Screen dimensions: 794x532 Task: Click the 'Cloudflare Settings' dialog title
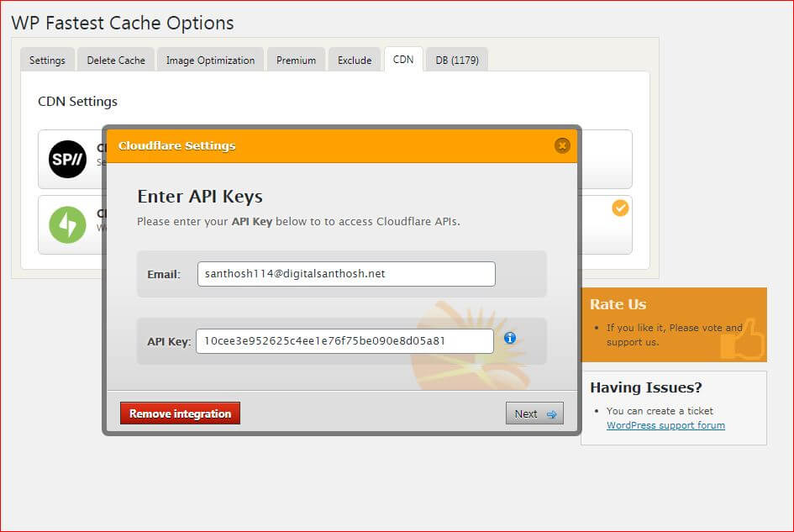[176, 146]
